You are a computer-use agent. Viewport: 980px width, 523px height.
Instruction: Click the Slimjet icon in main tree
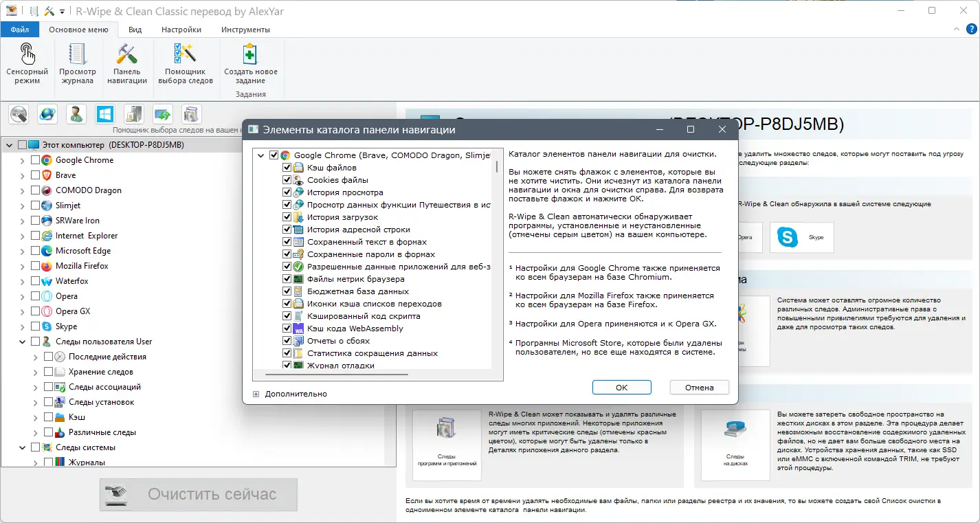click(x=47, y=205)
